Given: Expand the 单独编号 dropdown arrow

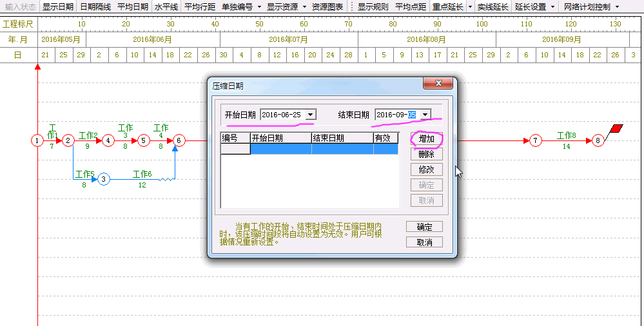Looking at the screenshot, I should coord(259,6).
